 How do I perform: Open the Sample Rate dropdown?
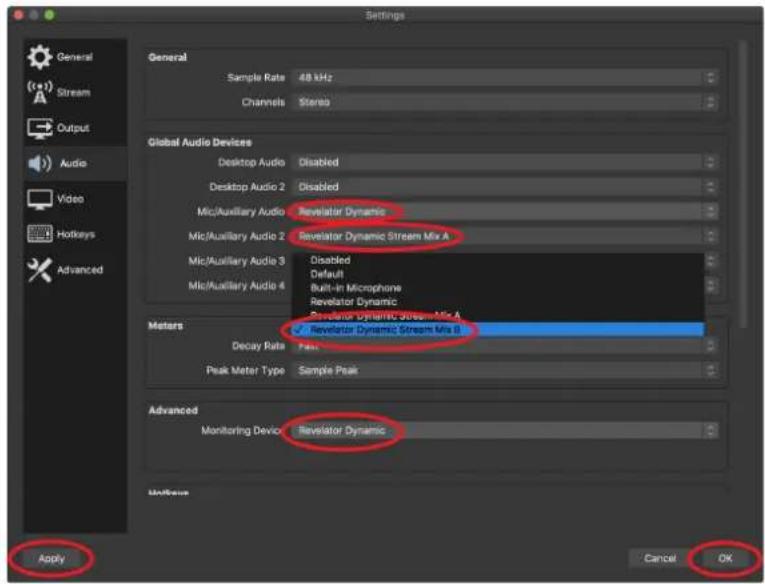(x=505, y=78)
